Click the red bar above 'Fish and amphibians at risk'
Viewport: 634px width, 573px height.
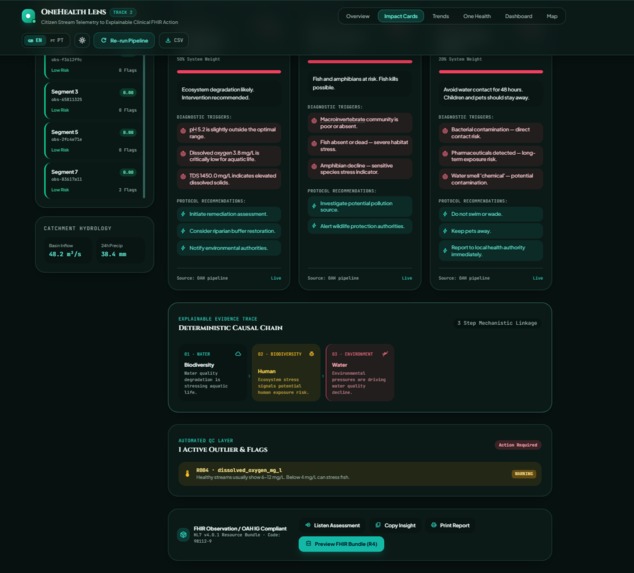click(360, 62)
